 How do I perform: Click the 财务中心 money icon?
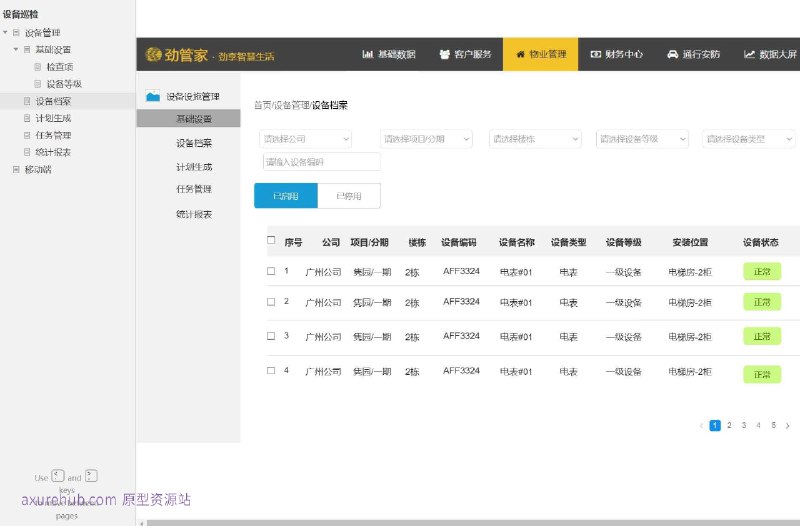click(x=595, y=54)
